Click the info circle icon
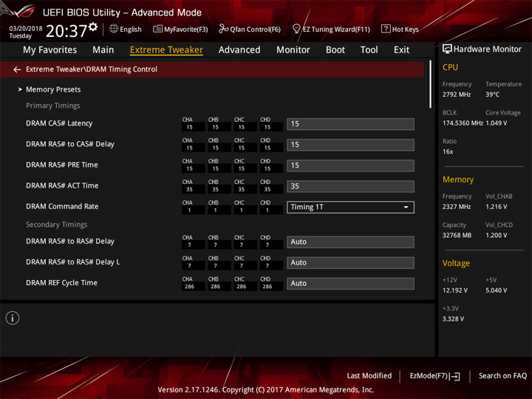 coord(13,318)
